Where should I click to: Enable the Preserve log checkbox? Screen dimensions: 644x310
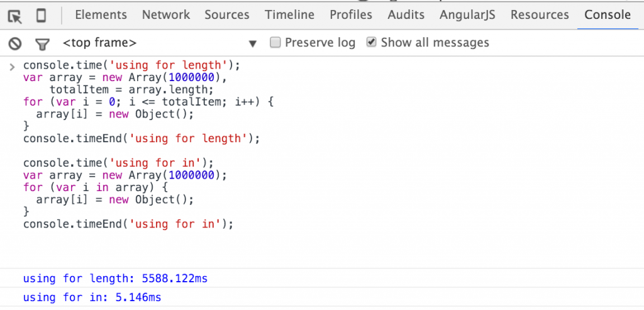pos(275,43)
